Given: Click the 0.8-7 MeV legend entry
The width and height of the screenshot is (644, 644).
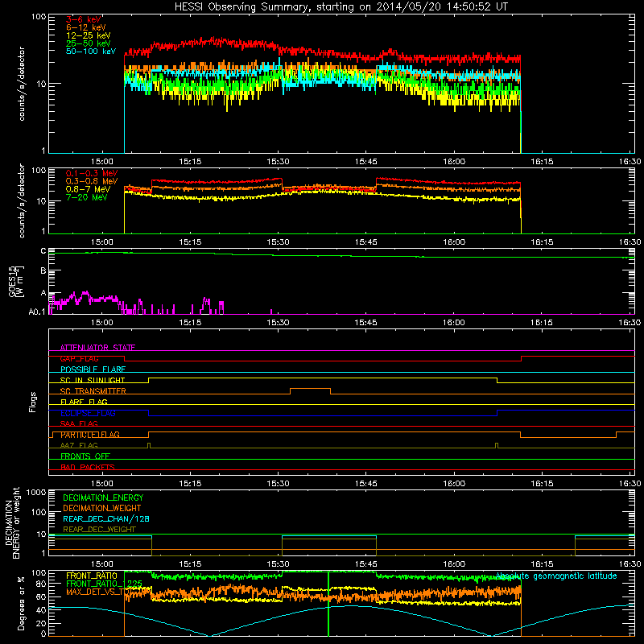Looking at the screenshot, I should 88,189.
